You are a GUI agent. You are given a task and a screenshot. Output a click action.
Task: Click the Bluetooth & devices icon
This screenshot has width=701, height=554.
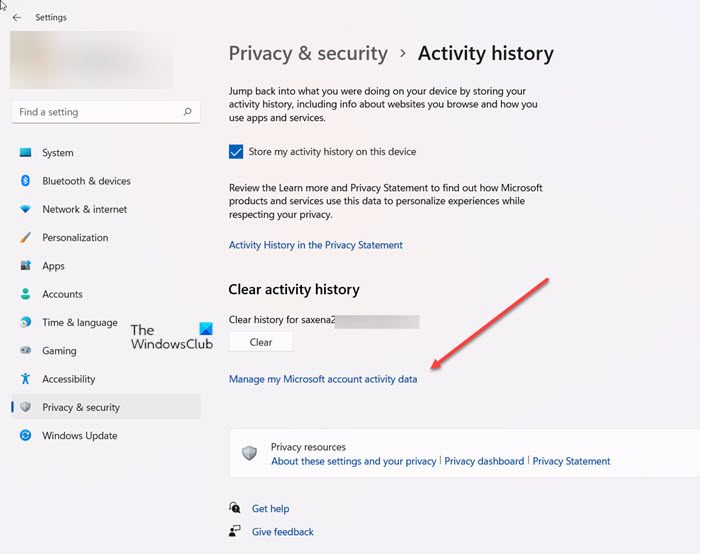coord(26,181)
